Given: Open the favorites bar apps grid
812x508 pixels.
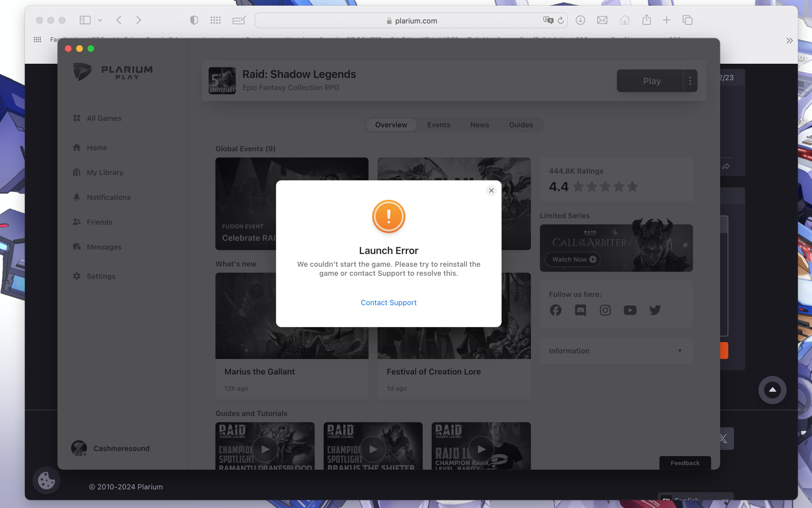Looking at the screenshot, I should pos(37,40).
